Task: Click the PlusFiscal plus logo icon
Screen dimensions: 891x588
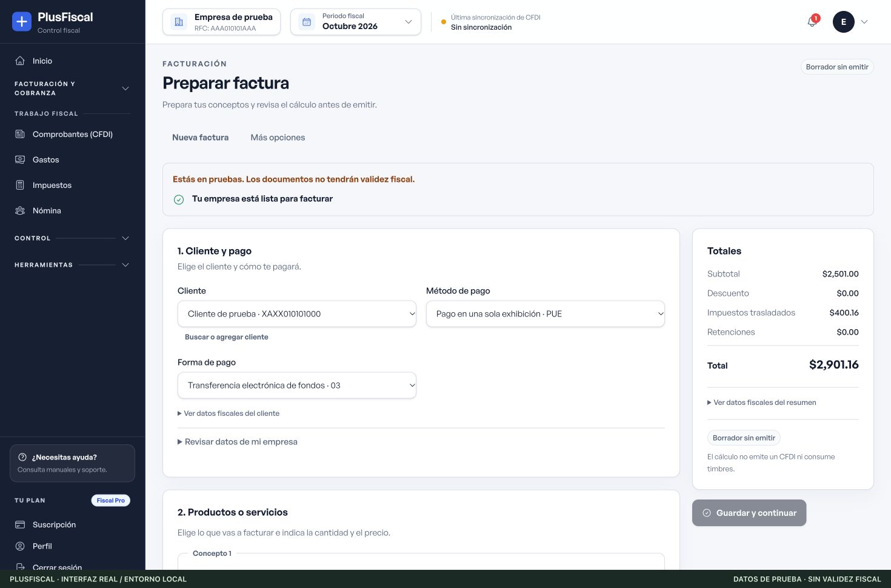Action: 22,22
